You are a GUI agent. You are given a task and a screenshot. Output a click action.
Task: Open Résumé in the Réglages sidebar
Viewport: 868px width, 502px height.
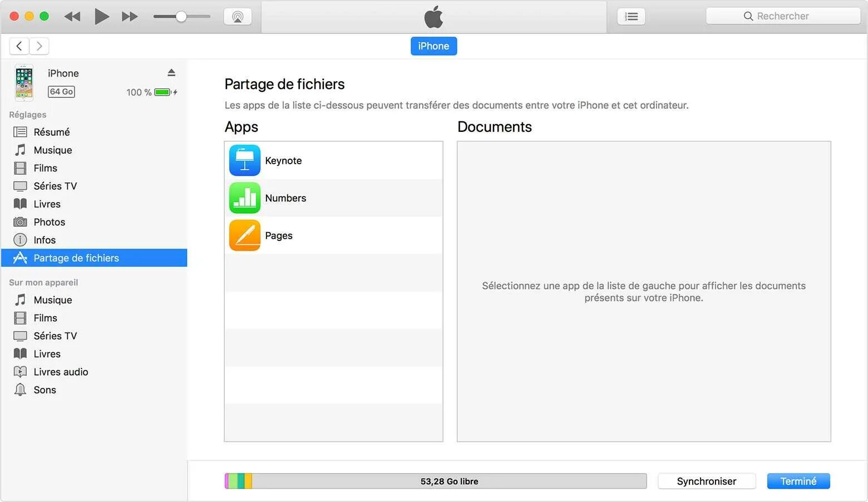pos(52,132)
